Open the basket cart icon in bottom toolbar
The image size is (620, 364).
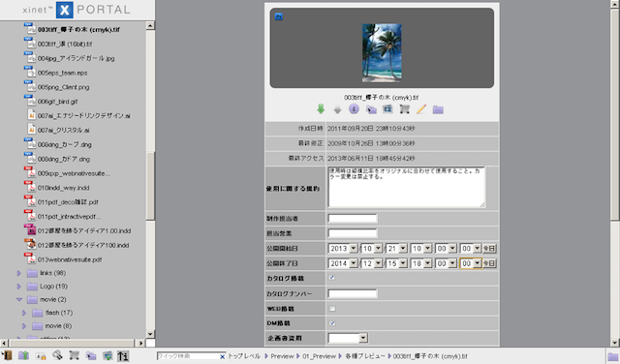tap(74, 355)
